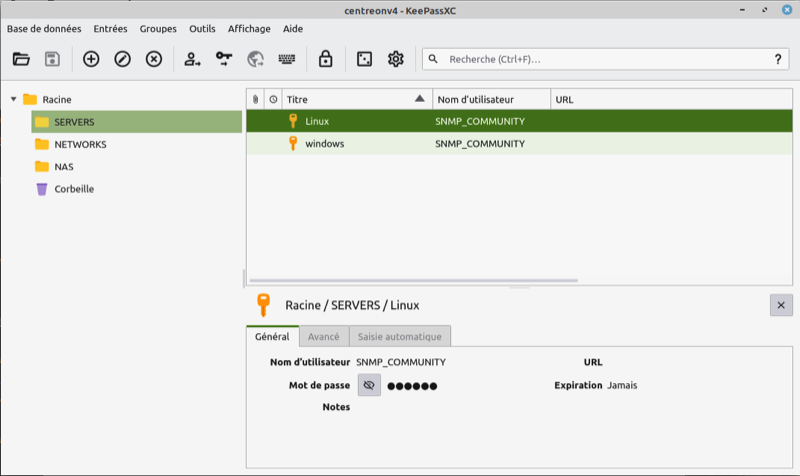Sort entries by the Titre column
The width and height of the screenshot is (800, 476).
tap(355, 99)
